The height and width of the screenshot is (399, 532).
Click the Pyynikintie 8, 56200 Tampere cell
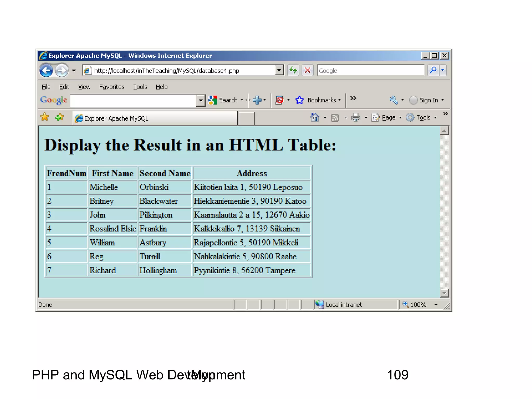pyautogui.click(x=252, y=270)
